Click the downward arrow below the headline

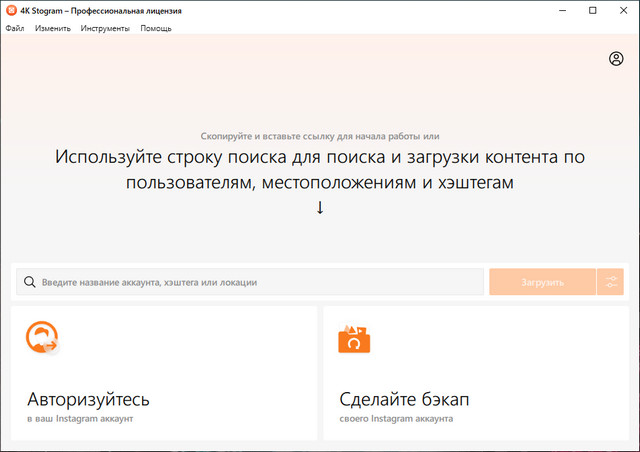click(x=320, y=208)
